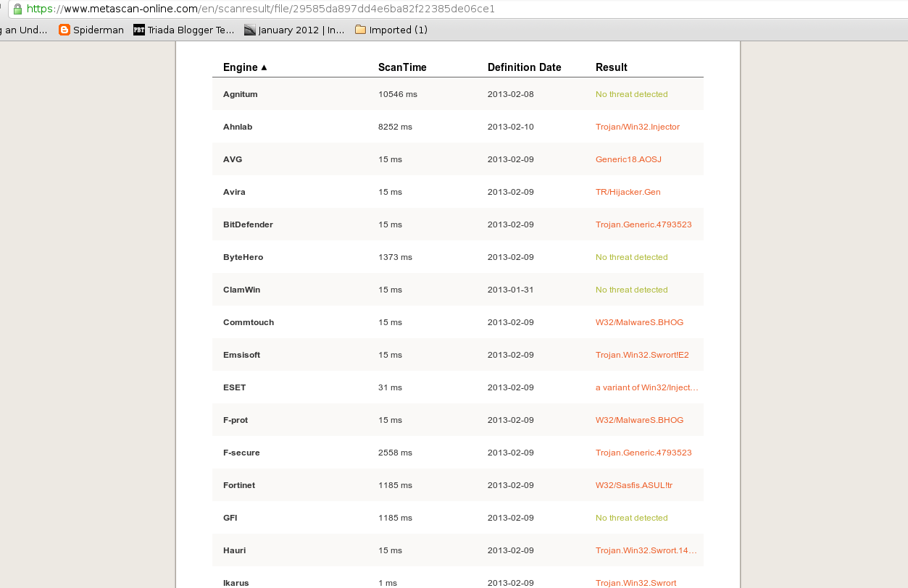Sort by ScanTime column header

[402, 67]
